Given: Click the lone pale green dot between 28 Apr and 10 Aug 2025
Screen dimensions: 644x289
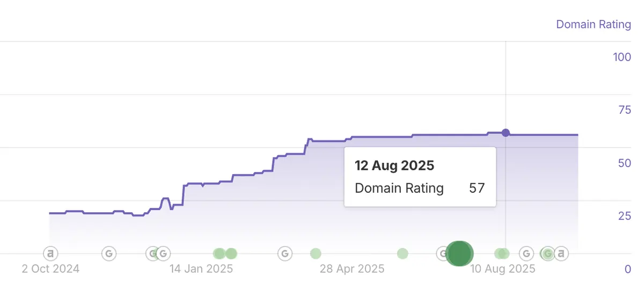Looking at the screenshot, I should click(402, 254).
